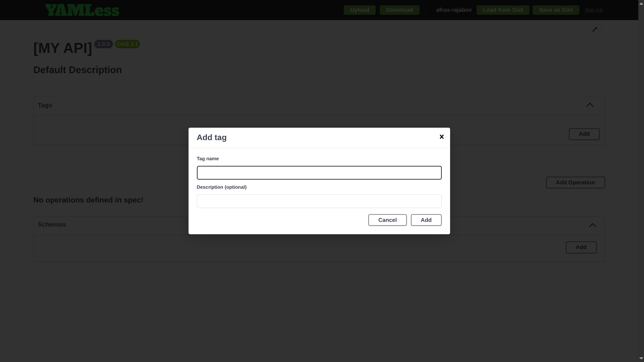The image size is (644, 362).
Task: Collapse the Schemas section
Action: (593, 225)
